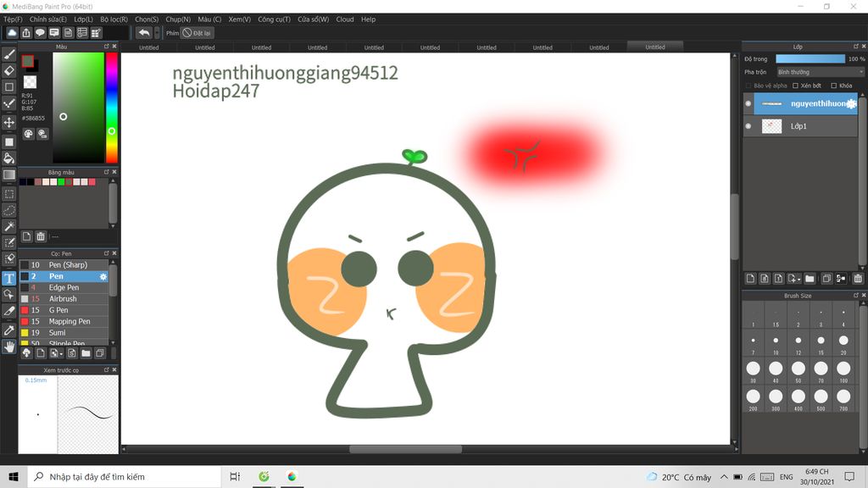Delete layer using trash icon in Lớp panel
This screenshot has height=488, width=868.
pos(858,278)
